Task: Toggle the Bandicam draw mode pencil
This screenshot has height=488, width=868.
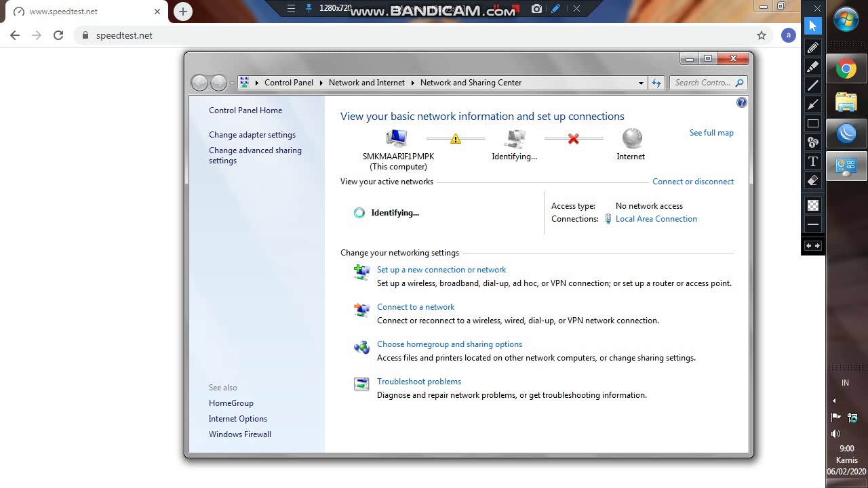Action: click(555, 9)
